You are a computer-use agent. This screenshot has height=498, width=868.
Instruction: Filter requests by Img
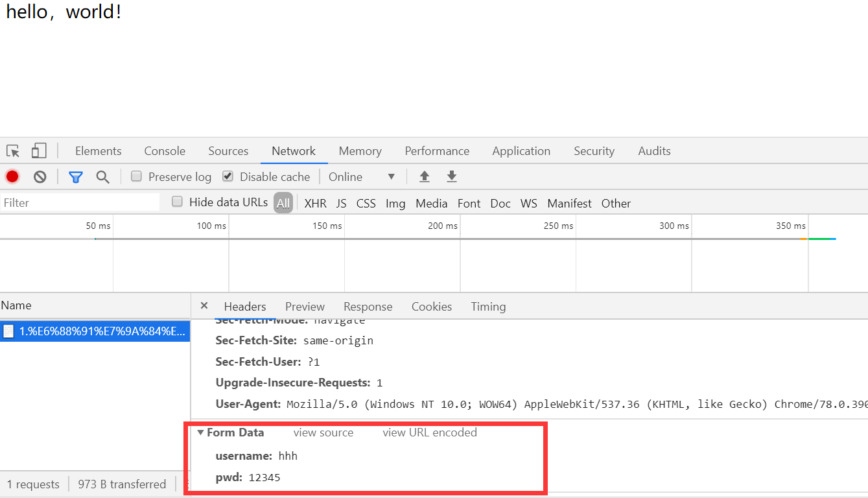coord(395,204)
